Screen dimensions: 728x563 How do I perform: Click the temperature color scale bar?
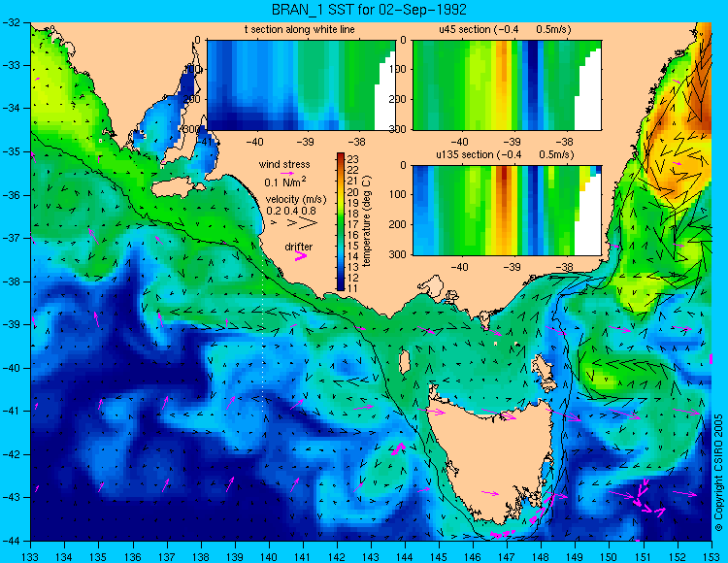click(341, 221)
